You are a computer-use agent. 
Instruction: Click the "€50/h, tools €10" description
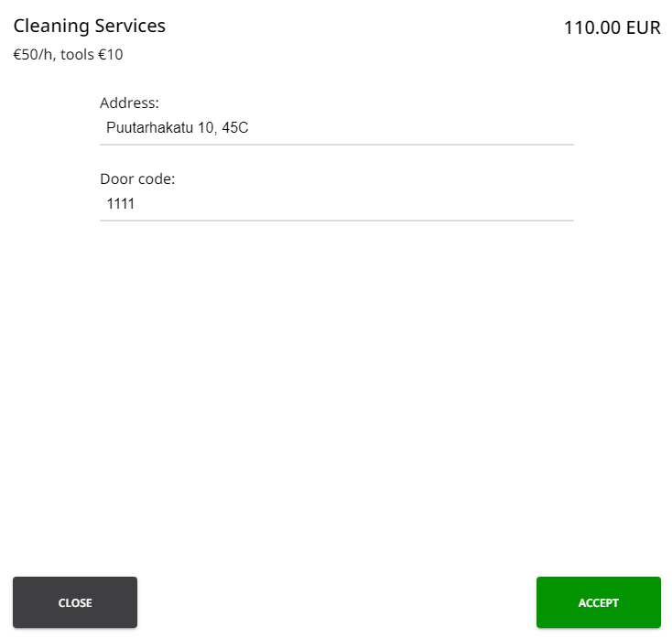69,55
